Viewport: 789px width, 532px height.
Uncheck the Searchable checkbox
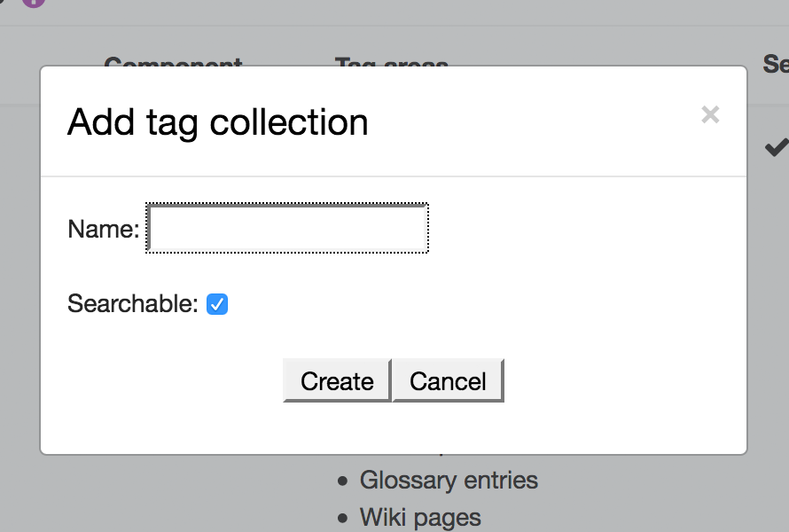(x=217, y=304)
